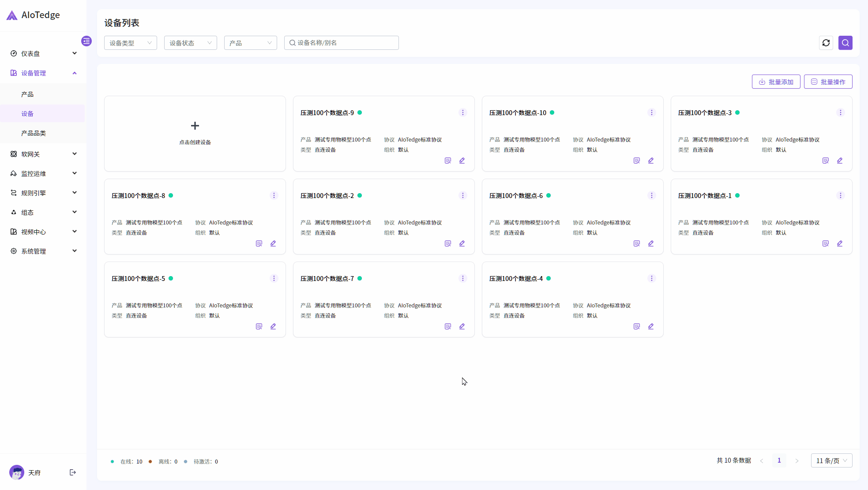Open more options on 压测100个数据点-9 card
Screen dimensions: 868x490
coord(462,112)
